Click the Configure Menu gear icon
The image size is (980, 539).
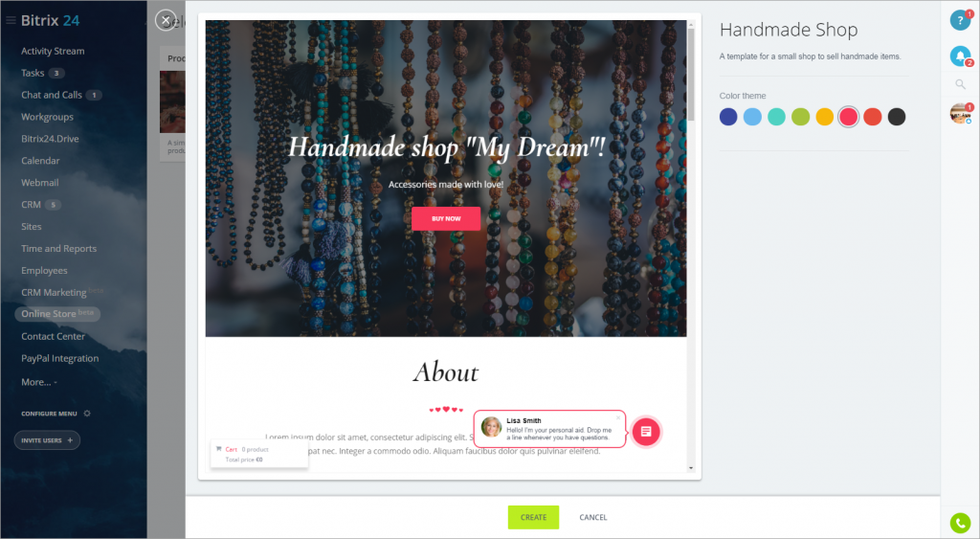tap(87, 414)
